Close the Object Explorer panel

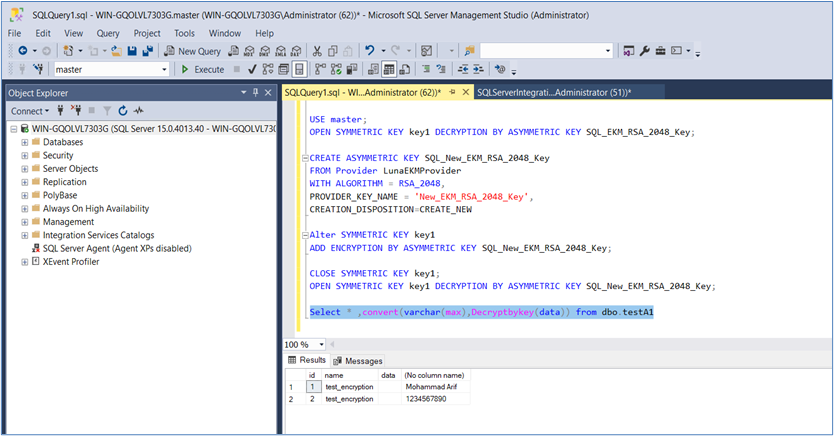pos(268,93)
